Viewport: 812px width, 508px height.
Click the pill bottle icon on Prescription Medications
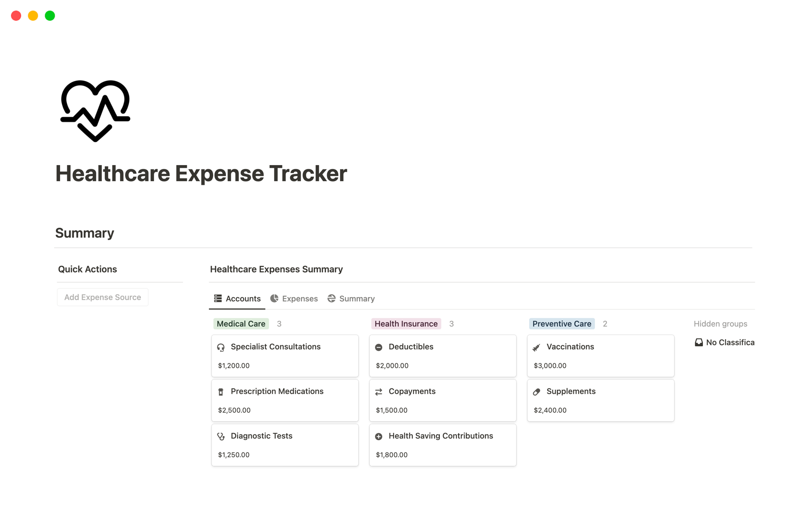(x=220, y=392)
